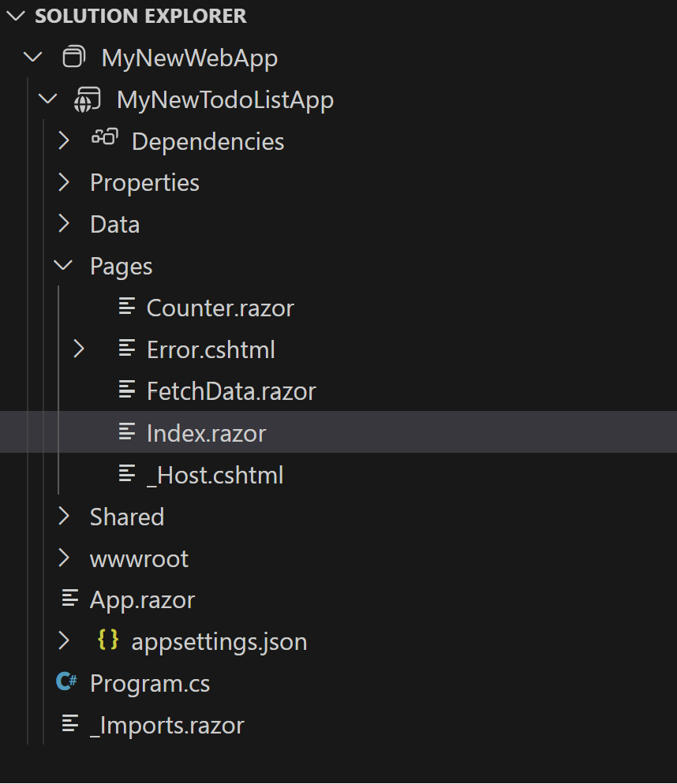Open _Imports.razor from the tree
677x784 pixels.
[x=166, y=725]
